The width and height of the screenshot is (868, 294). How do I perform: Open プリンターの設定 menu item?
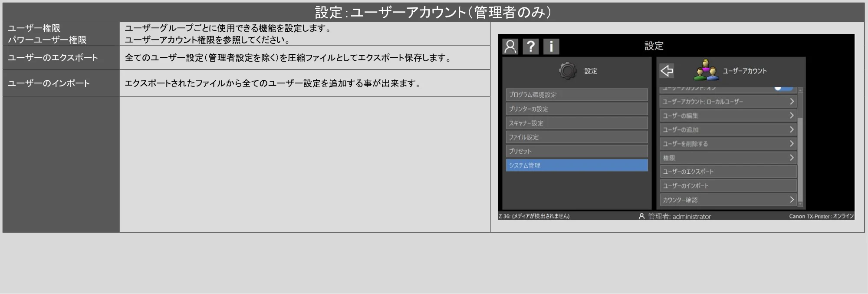pyautogui.click(x=577, y=109)
